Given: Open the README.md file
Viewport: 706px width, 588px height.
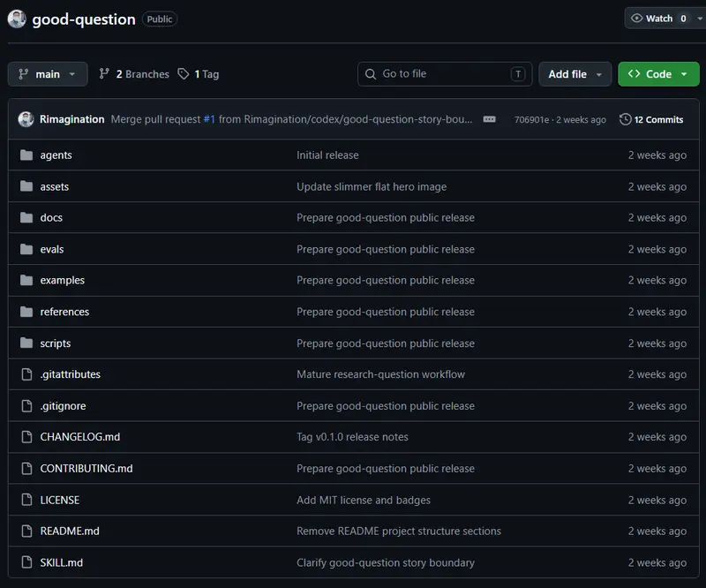Looking at the screenshot, I should click(x=70, y=531).
